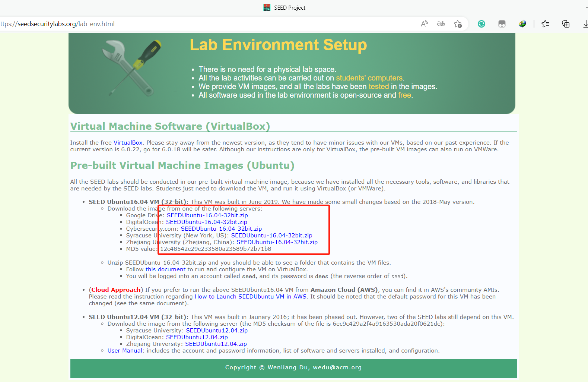Click the Pre-built Virtual Machine Images heading
Screen dimensions: 588x382
coord(182,165)
